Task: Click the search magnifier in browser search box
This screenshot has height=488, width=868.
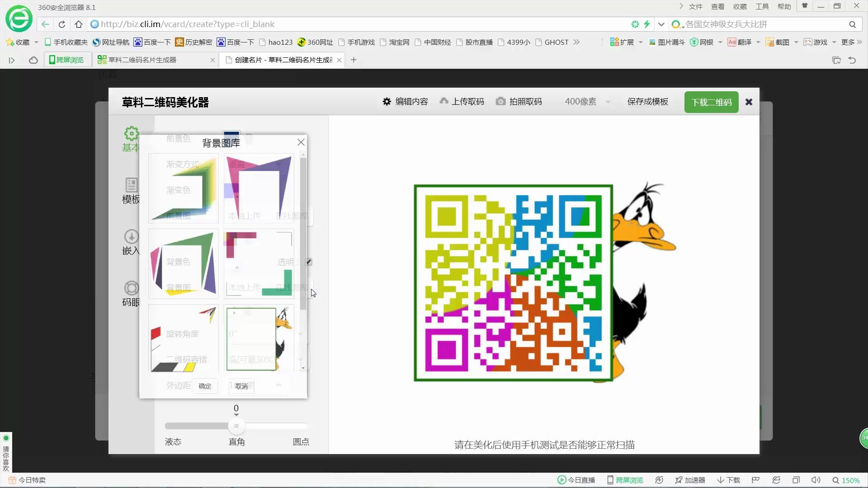Action: pos(852,24)
